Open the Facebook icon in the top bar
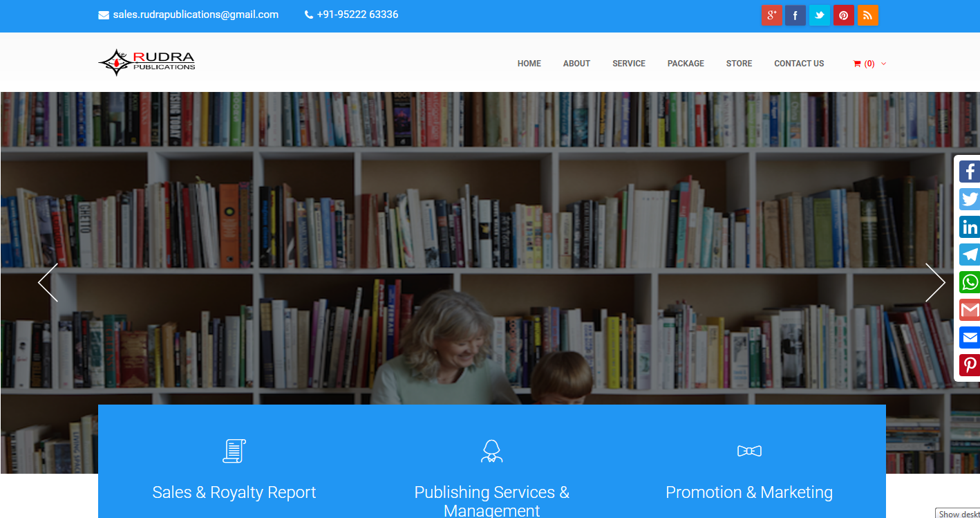This screenshot has height=518, width=980. tap(795, 15)
